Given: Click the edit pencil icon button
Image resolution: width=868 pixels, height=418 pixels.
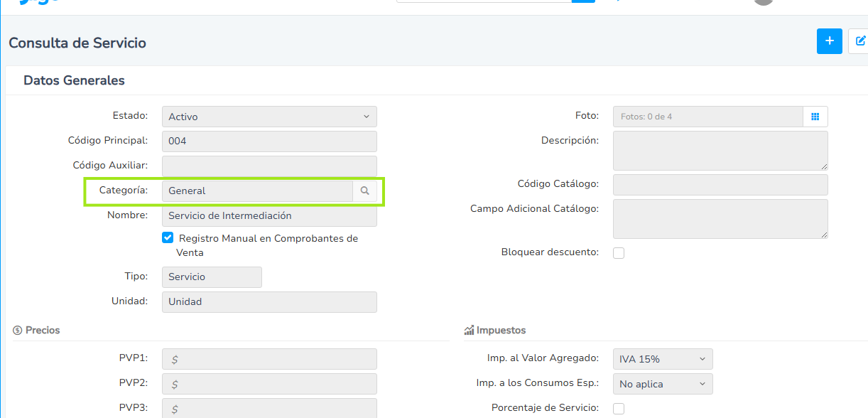Looking at the screenshot, I should coord(859,41).
